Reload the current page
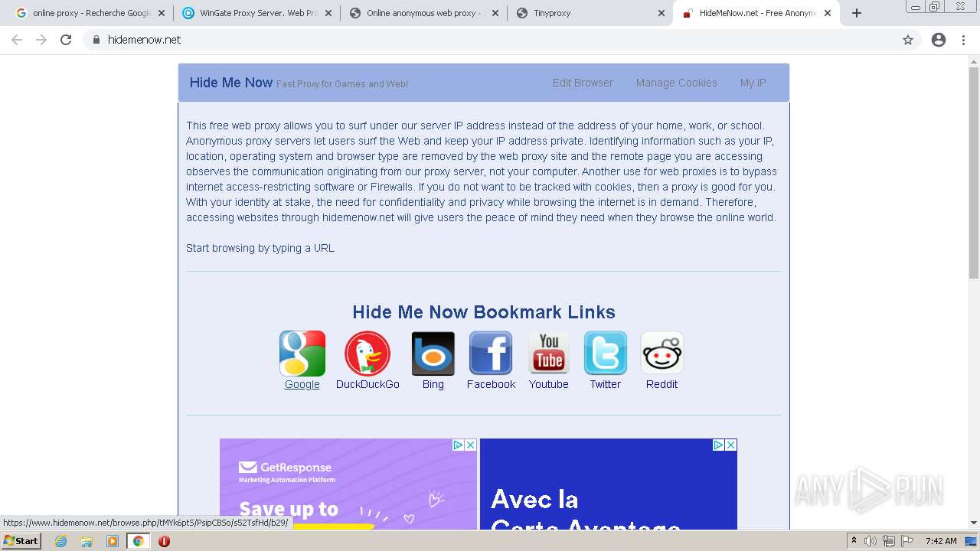 coord(66,40)
